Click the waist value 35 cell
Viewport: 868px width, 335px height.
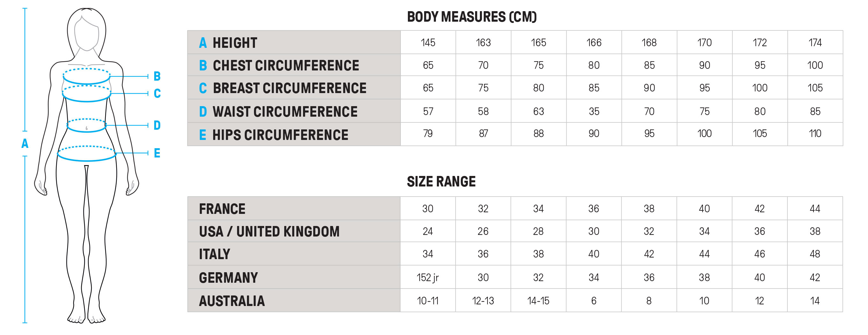594,112
